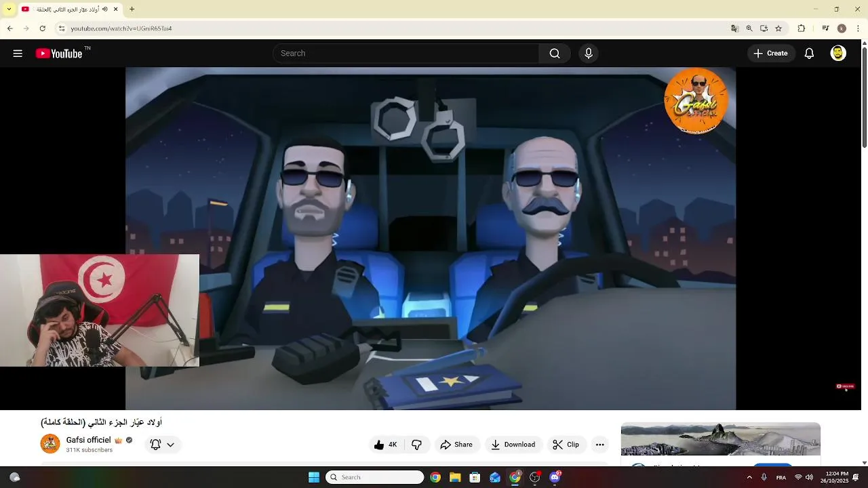Close the YouTube browser tab
868x488 pixels.
(115, 9)
